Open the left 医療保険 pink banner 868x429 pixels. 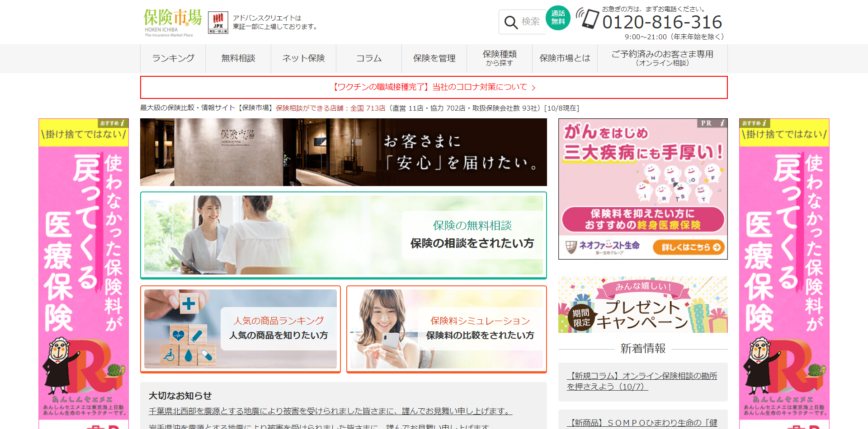(x=84, y=274)
